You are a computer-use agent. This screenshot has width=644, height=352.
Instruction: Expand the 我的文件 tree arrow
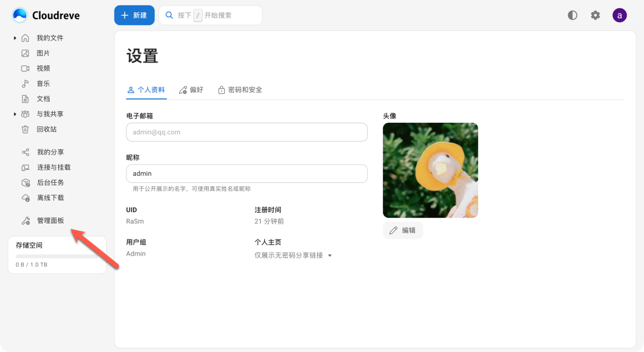(15, 38)
